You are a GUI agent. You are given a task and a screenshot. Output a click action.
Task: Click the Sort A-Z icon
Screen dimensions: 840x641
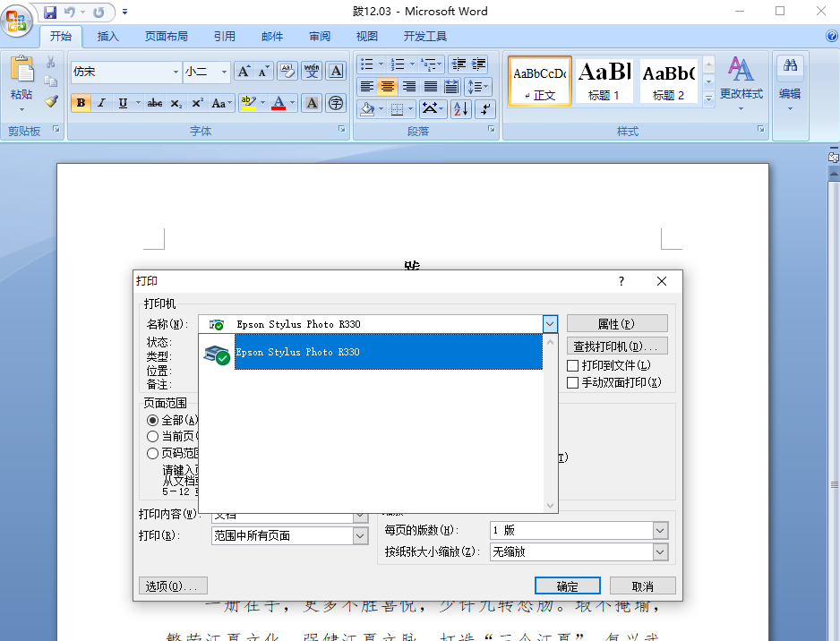tap(461, 109)
